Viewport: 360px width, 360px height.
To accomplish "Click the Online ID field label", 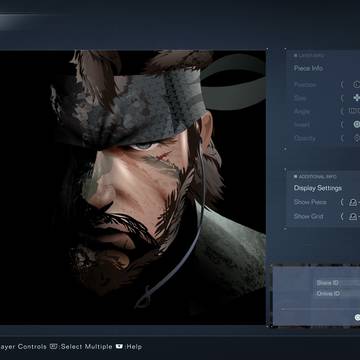I will point(328,293).
